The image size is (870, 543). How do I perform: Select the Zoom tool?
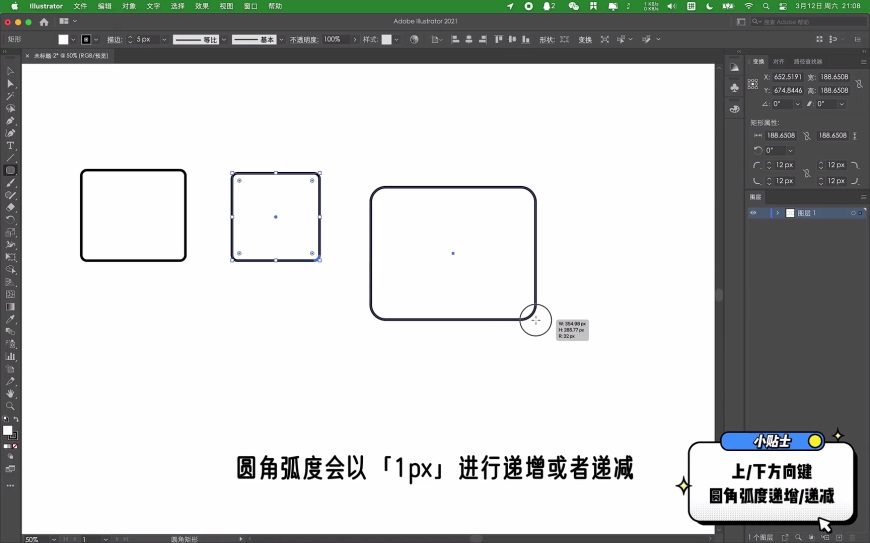[x=10, y=406]
